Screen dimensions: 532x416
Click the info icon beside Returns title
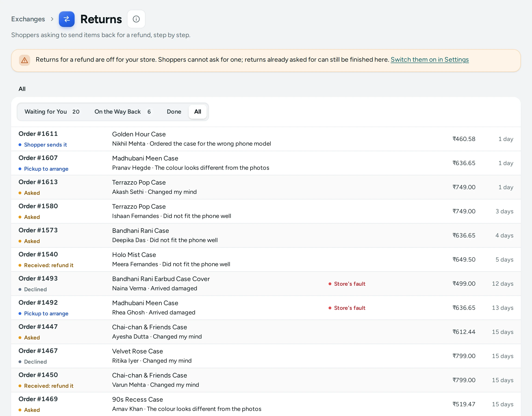(x=136, y=19)
